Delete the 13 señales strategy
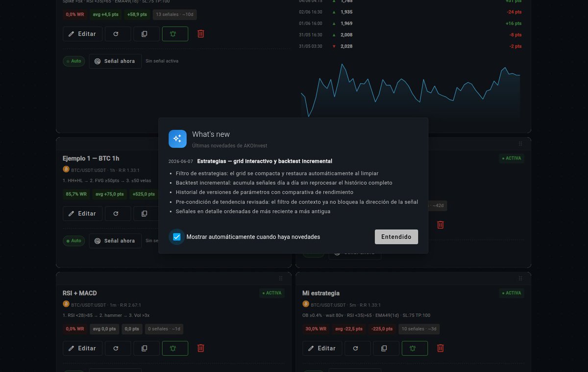The width and height of the screenshot is (588, 372). coord(201,34)
